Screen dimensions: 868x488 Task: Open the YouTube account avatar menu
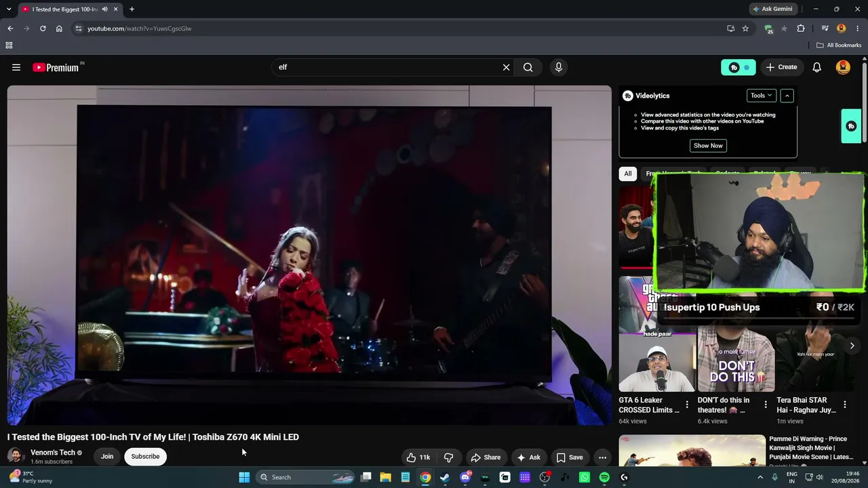click(843, 67)
